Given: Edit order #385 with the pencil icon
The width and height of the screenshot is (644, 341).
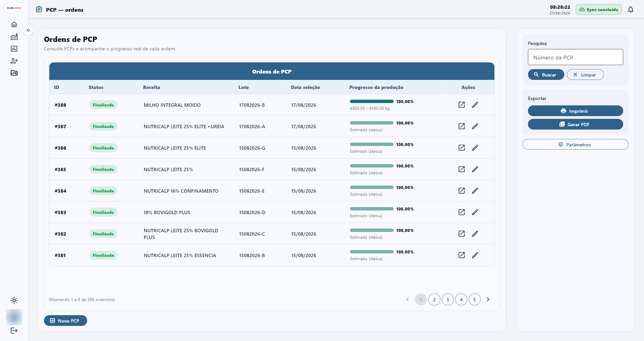Looking at the screenshot, I should coord(475,169).
